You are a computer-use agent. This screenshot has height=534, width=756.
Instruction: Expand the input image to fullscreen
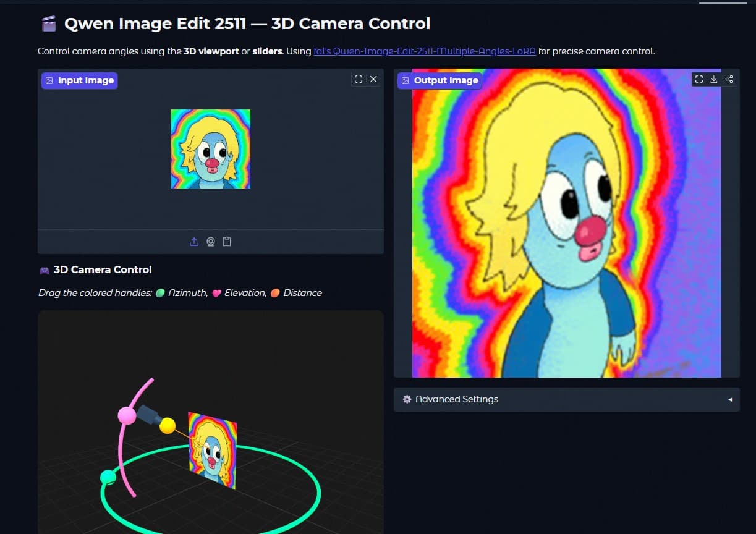(359, 79)
